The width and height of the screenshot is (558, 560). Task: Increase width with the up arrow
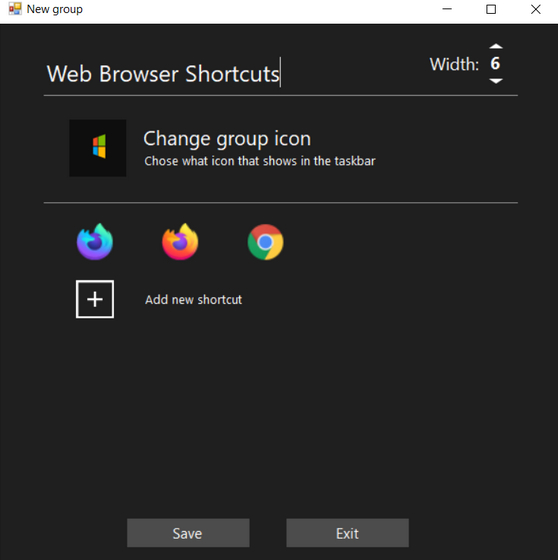496,46
